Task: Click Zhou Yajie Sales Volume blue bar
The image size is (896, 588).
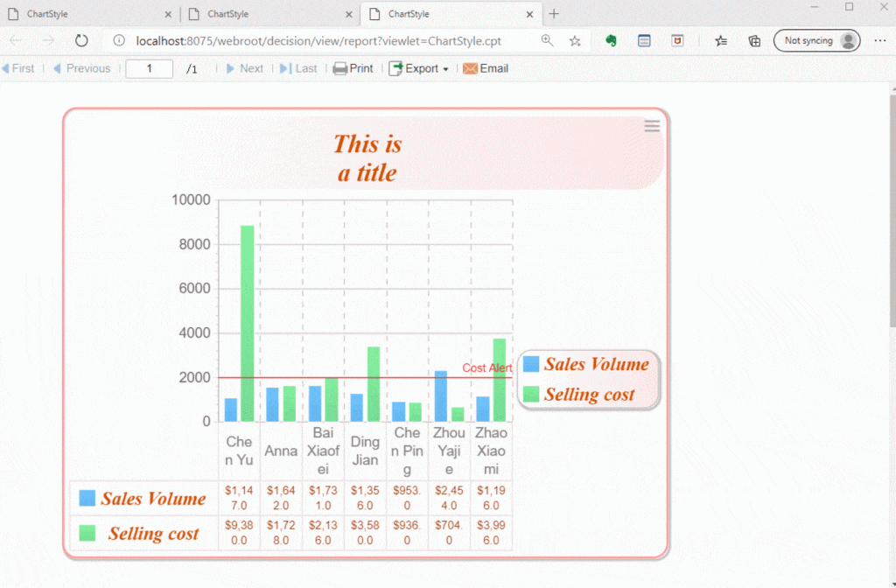Action: point(441,396)
